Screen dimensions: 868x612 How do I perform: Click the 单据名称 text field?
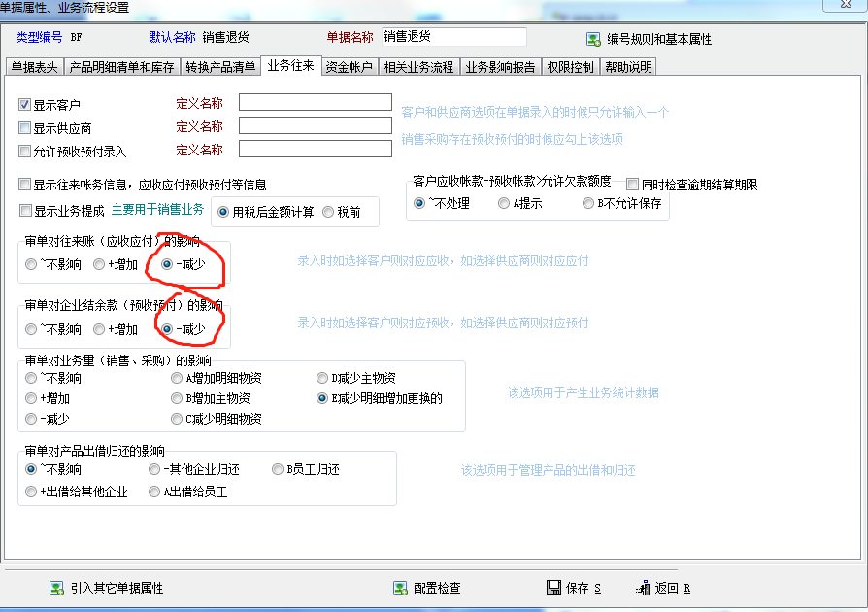point(452,37)
